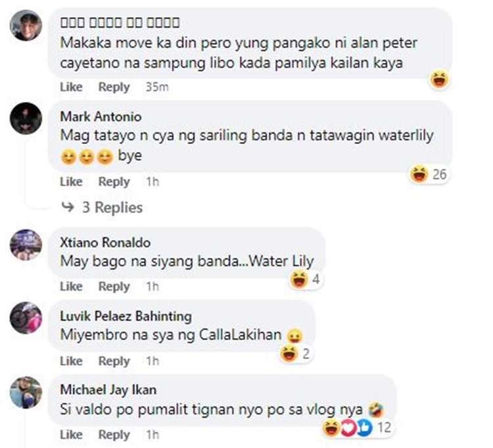
Task: Open the haha reaction count on Xtiano Ronaldo's comment
Action: coord(305,279)
